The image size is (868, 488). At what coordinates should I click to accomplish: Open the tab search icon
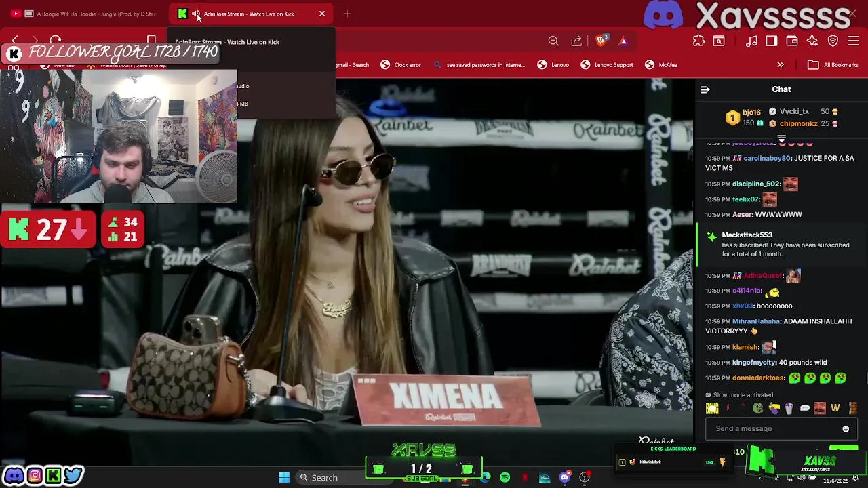[x=719, y=41]
